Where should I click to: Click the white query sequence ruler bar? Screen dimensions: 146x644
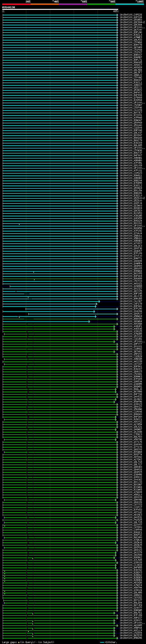(x=60, y=9)
